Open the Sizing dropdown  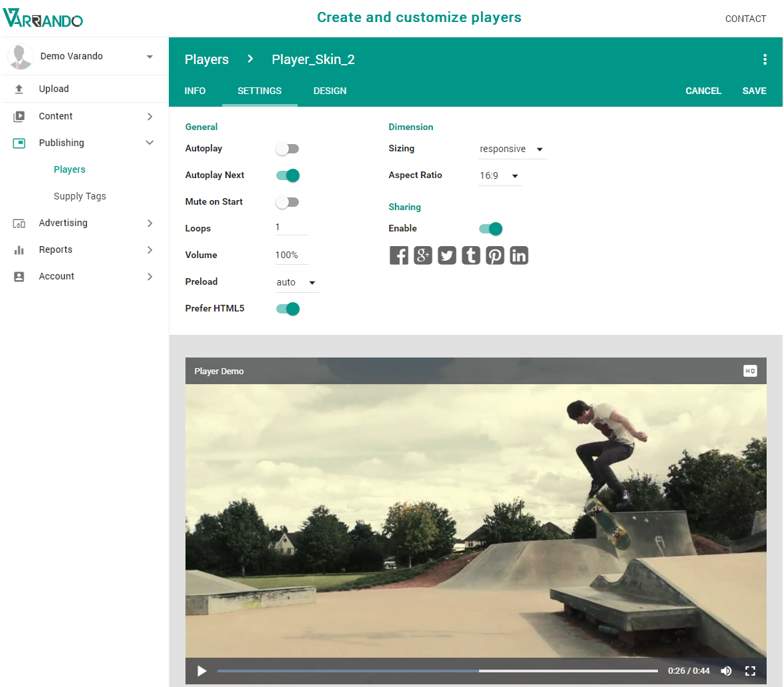pos(510,148)
